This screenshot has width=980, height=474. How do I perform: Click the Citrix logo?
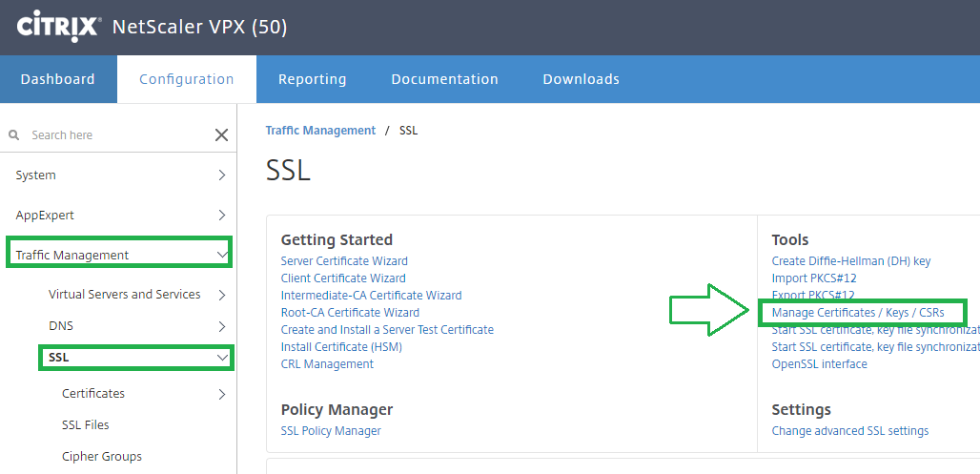coord(58,27)
